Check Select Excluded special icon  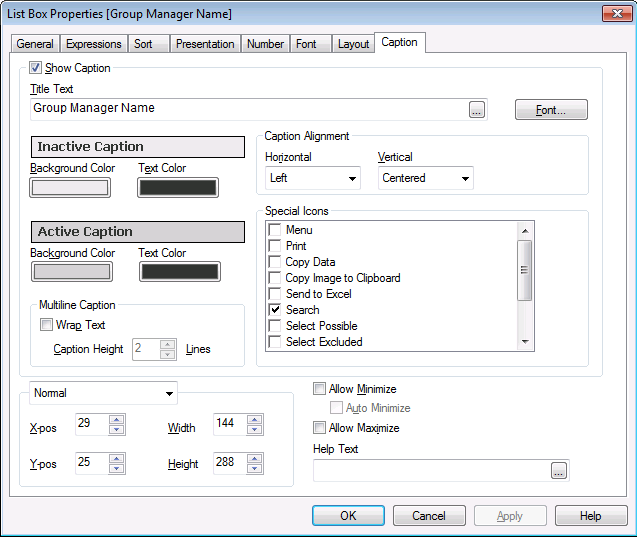tap(275, 342)
